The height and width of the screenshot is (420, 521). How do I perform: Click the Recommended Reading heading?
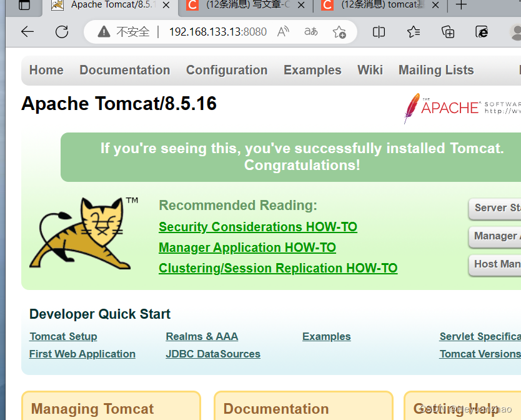[x=238, y=206]
